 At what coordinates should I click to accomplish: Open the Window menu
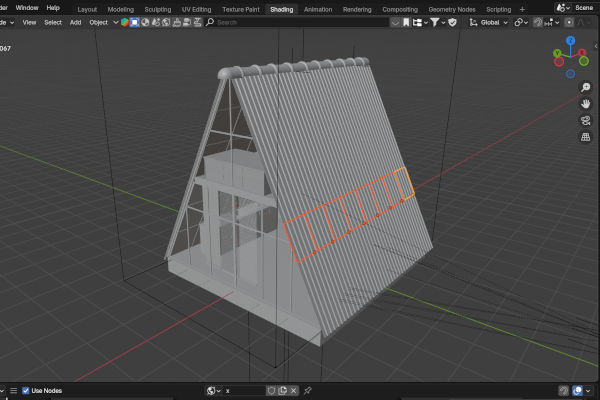coord(27,8)
